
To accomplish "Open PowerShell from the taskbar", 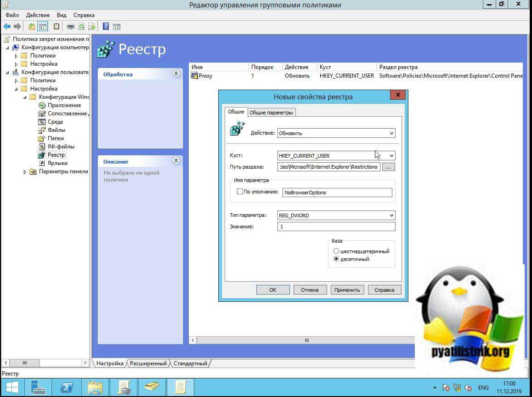I will tap(66, 387).
